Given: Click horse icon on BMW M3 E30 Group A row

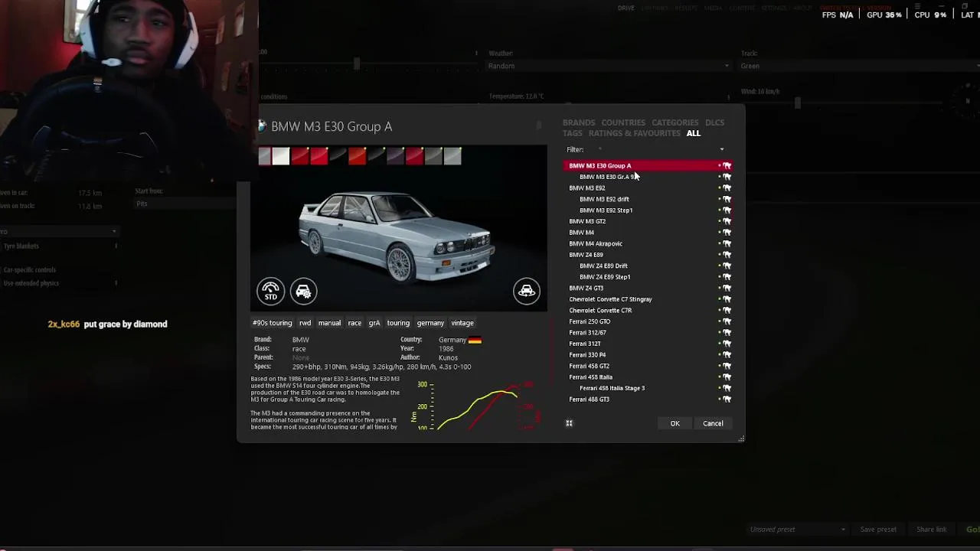Looking at the screenshot, I should (727, 165).
